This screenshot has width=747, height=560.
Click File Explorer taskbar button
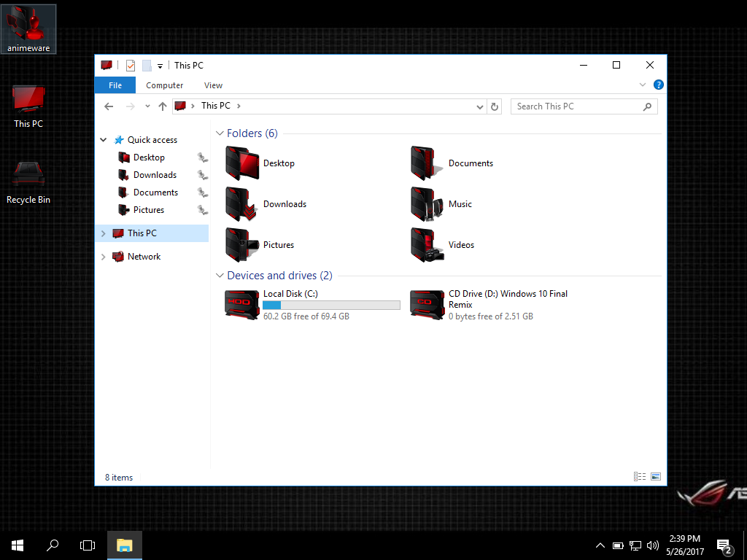tap(125, 545)
